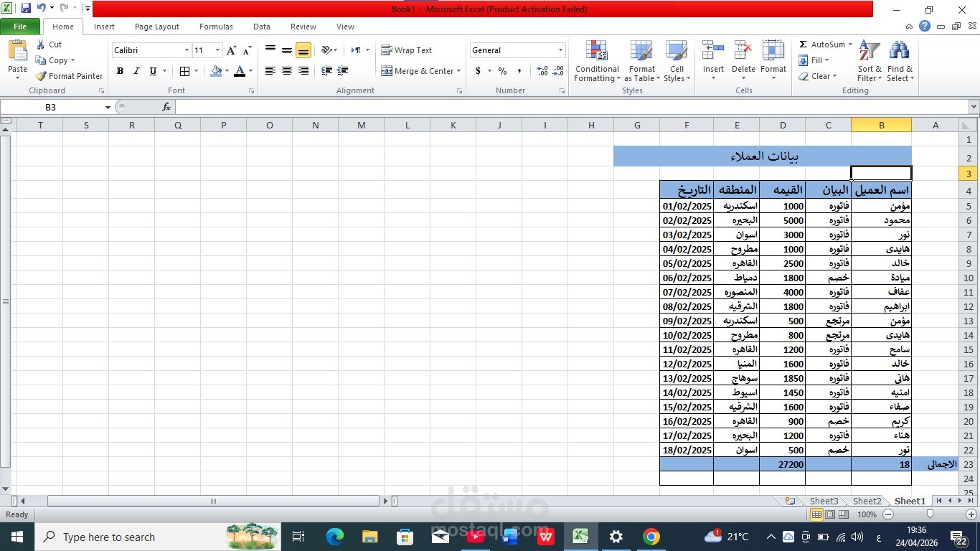The width and height of the screenshot is (980, 551).
Task: Toggle Middle Align vertical alignment
Action: pyautogui.click(x=286, y=50)
